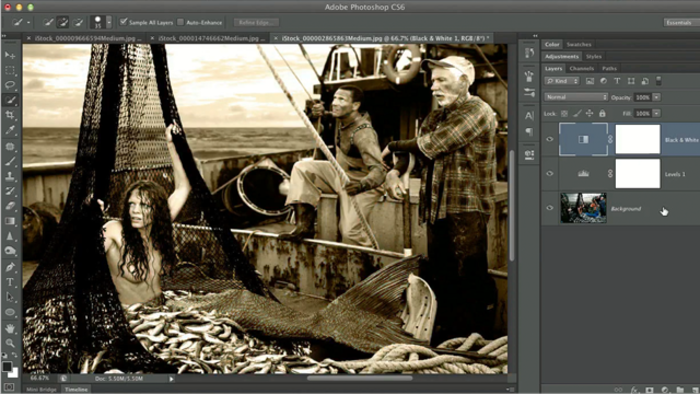Toggle lock all padlock icon
This screenshot has height=394, width=700.
click(x=602, y=114)
